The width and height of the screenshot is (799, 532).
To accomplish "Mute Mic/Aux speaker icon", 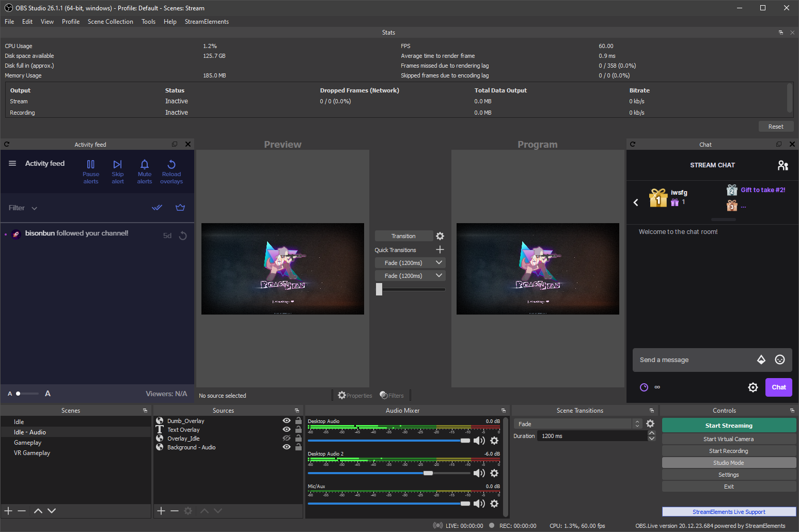I will [x=479, y=504].
